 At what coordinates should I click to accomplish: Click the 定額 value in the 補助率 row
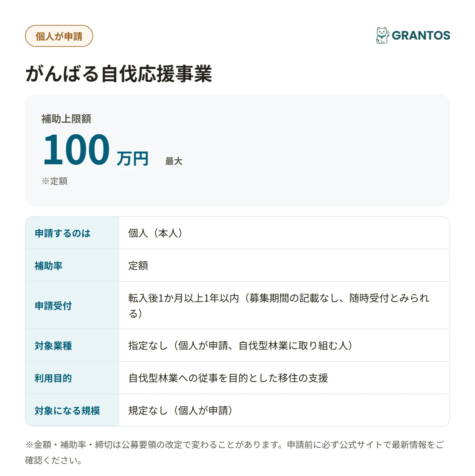(x=138, y=265)
